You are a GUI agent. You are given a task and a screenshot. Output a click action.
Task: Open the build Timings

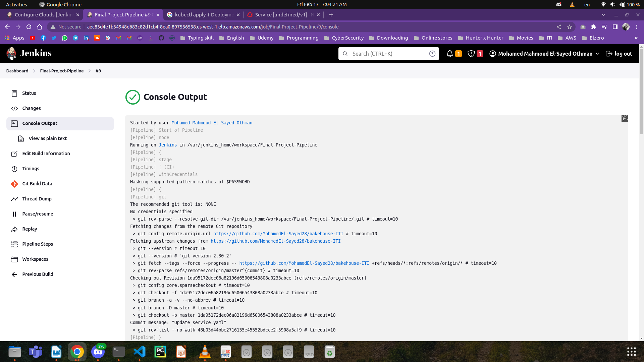pyautogui.click(x=31, y=169)
